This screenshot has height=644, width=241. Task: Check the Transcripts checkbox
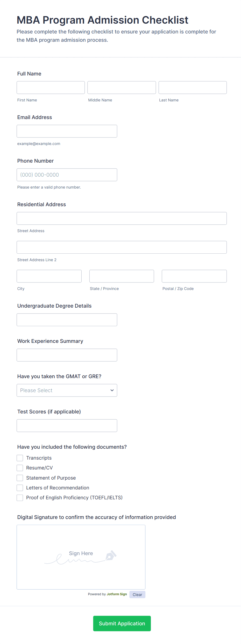(20, 458)
